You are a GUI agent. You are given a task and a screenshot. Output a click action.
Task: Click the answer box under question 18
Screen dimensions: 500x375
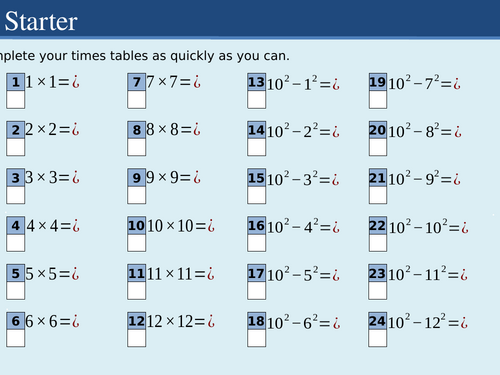[257, 338]
